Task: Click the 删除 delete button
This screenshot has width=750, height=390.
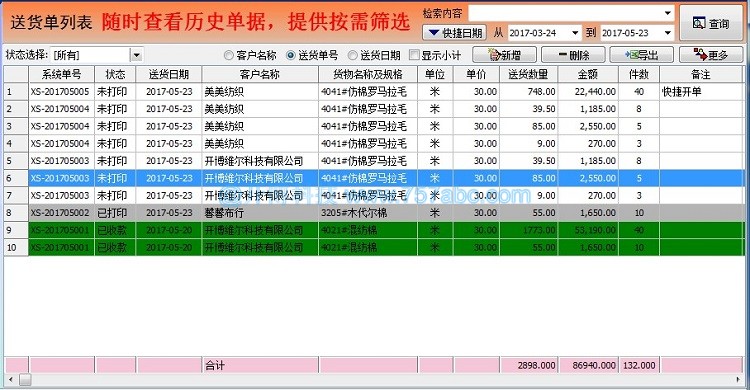Action: point(573,55)
